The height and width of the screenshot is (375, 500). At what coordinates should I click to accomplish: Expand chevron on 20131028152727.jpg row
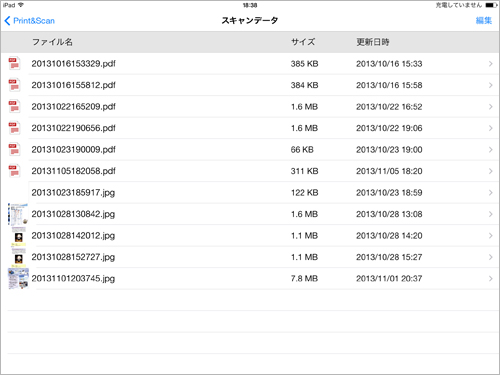pos(491,257)
